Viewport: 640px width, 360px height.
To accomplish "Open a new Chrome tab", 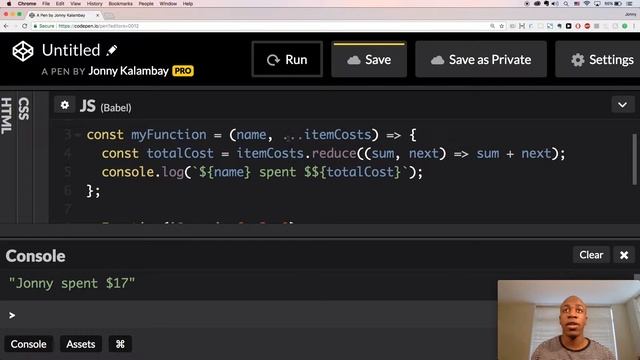I will (109, 16).
